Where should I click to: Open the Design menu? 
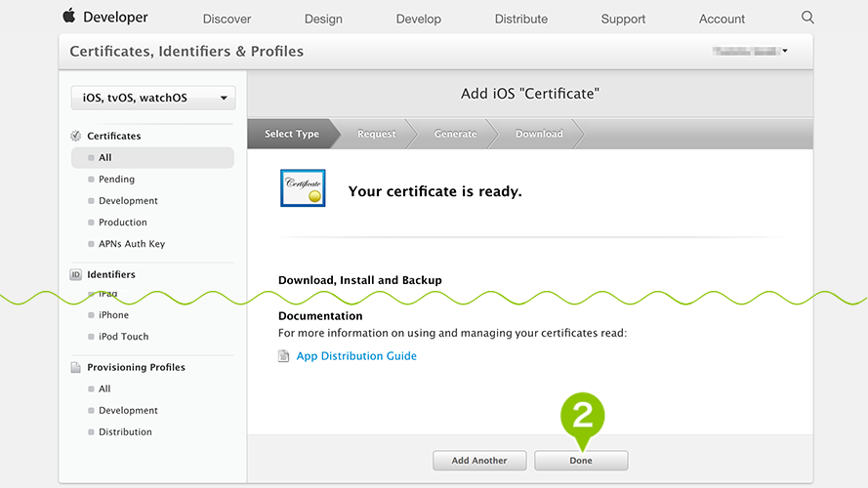coord(323,19)
